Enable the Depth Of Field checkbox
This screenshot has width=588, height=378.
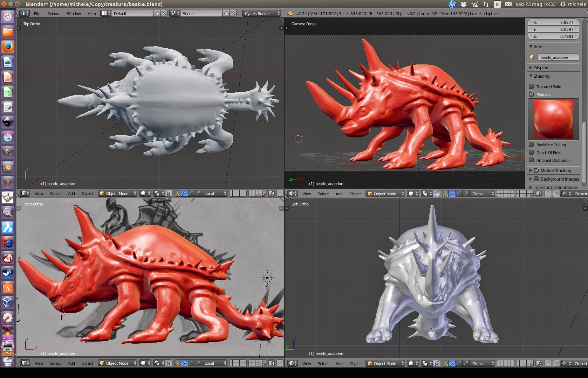(x=531, y=152)
